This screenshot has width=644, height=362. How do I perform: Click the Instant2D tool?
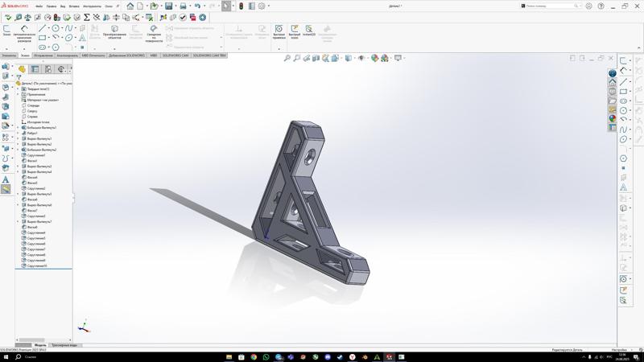(309, 31)
